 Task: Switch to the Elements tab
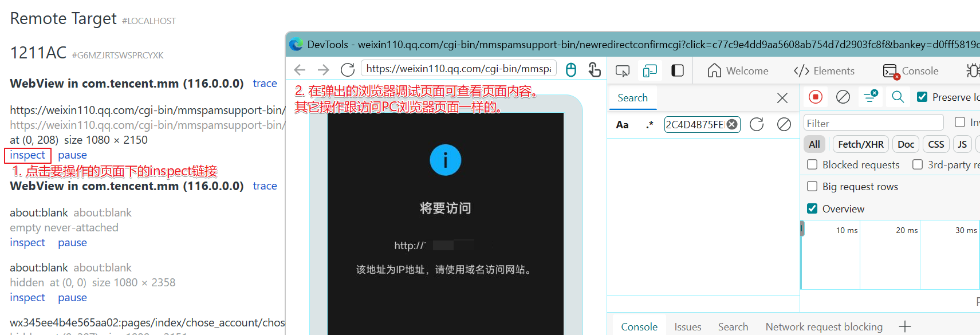coord(824,70)
